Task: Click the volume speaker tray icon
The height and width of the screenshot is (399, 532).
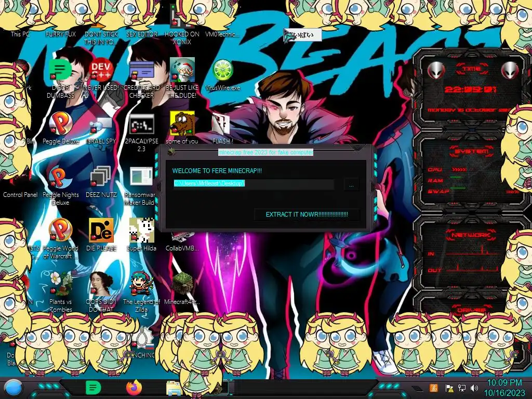Action: pos(474,388)
